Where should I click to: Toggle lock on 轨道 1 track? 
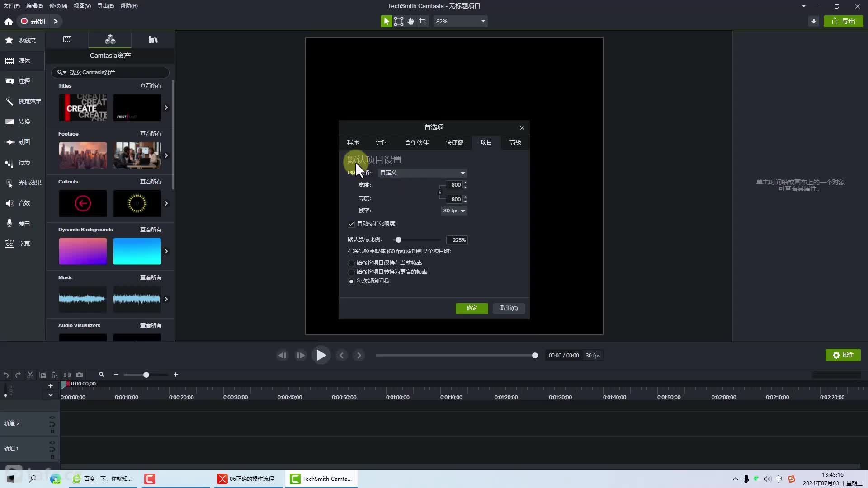(x=52, y=457)
